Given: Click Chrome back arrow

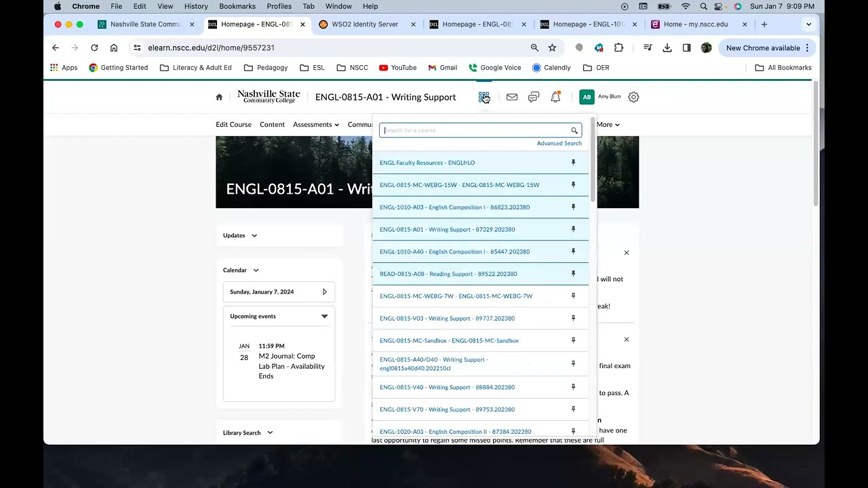Looking at the screenshot, I should [56, 47].
